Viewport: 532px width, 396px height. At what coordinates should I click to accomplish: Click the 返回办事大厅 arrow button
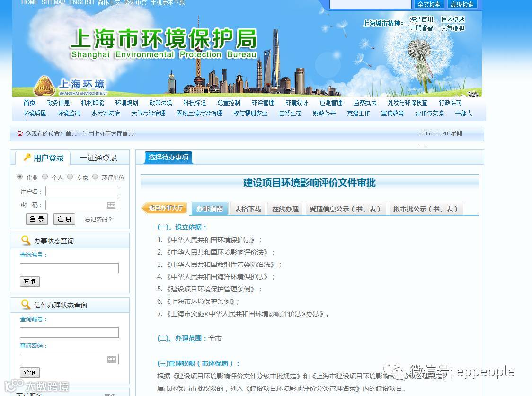[x=164, y=208]
